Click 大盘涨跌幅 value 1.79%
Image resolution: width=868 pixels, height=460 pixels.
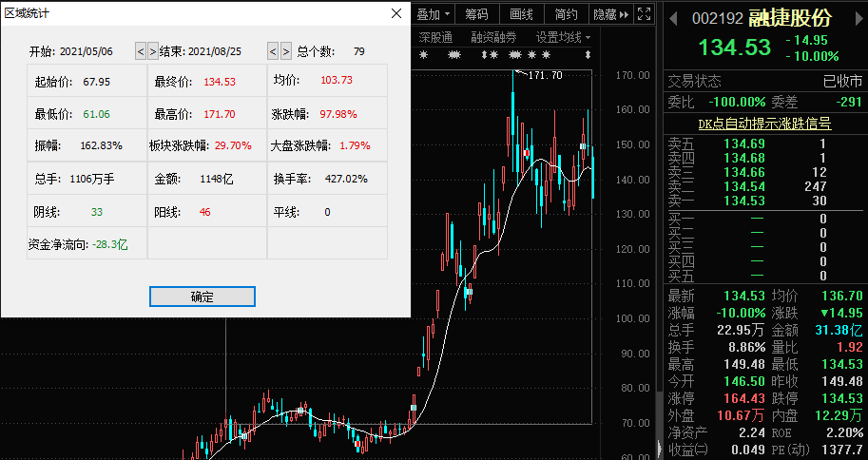click(355, 145)
